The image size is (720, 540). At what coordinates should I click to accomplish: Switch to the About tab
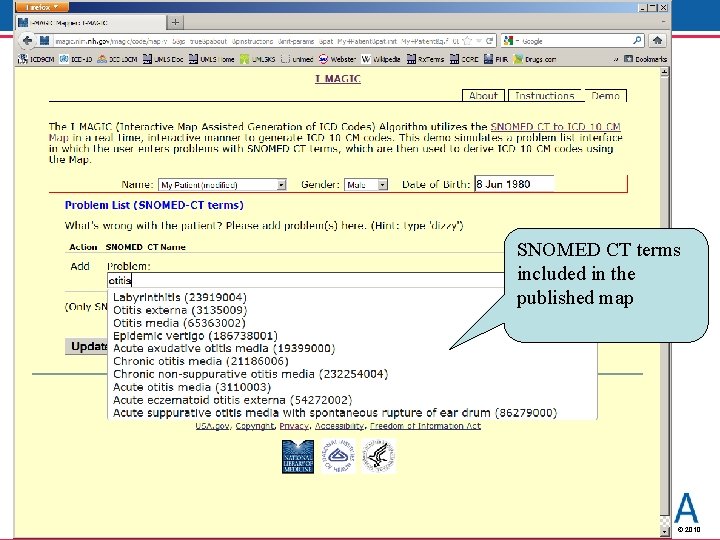(x=484, y=96)
